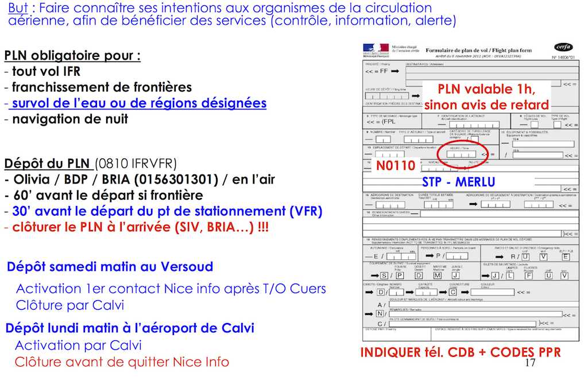Image resolution: width=588 pixels, height=377 pixels.
Task: Click the red "N0110" label
Action: point(396,166)
